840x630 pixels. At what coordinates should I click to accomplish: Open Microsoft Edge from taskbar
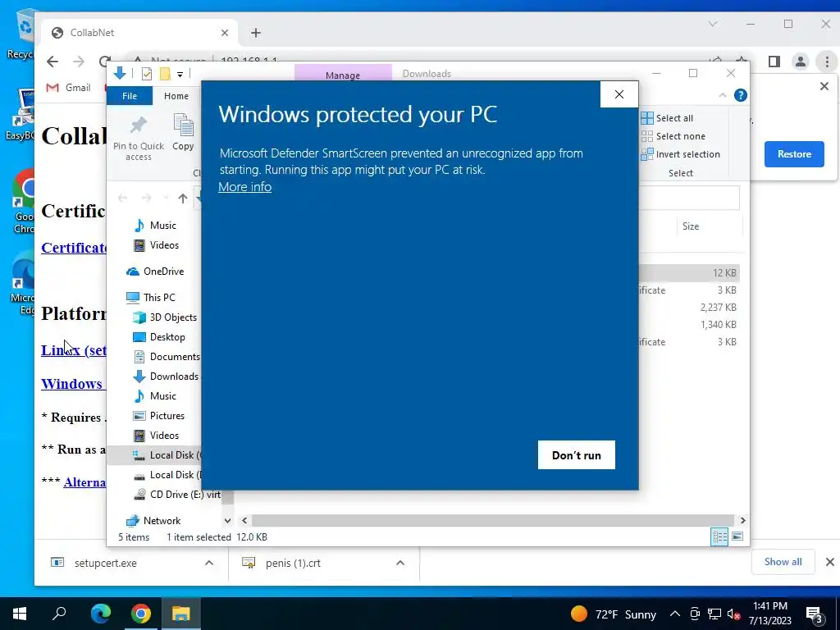pyautogui.click(x=101, y=614)
